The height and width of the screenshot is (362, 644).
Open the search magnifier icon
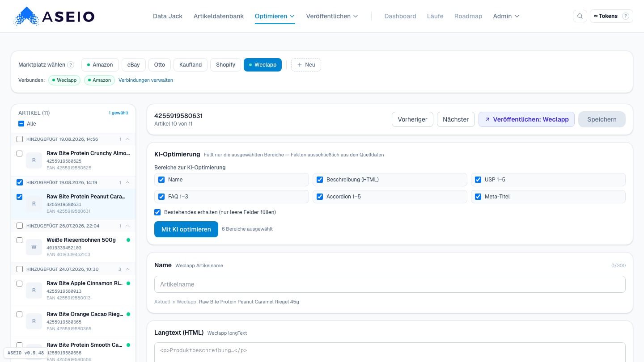[580, 16]
